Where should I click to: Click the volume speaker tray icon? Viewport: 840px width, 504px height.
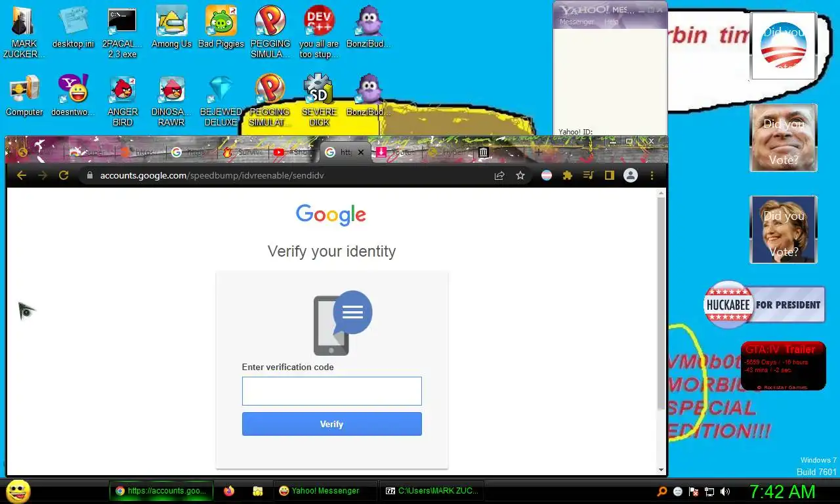(x=725, y=491)
